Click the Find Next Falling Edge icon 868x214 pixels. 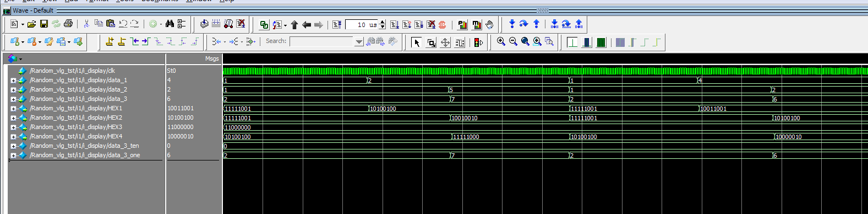[x=170, y=41]
